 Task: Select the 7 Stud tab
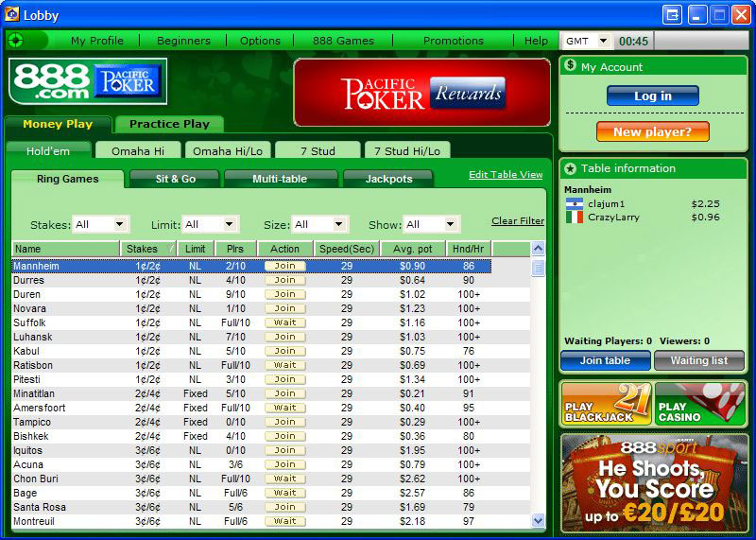tap(318, 150)
